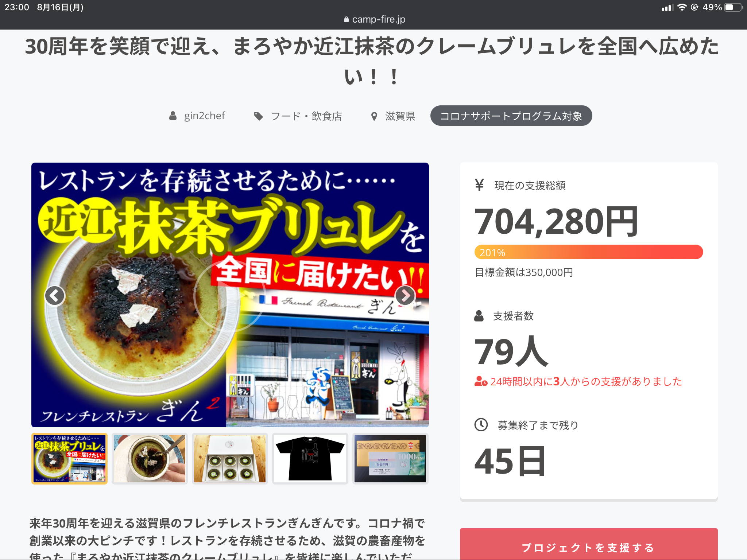Image resolution: width=747 pixels, height=560 pixels.
Task: Click the location pin icon for 滋賀県
Action: point(374,116)
